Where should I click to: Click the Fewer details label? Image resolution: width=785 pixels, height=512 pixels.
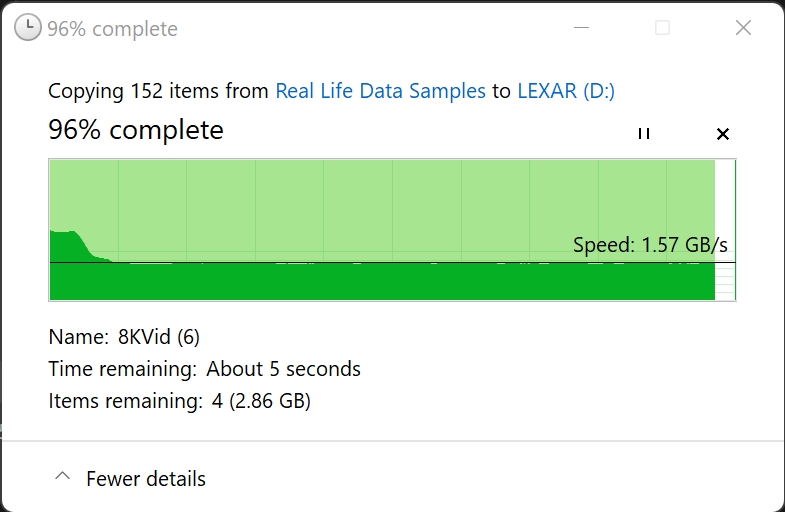click(x=146, y=479)
